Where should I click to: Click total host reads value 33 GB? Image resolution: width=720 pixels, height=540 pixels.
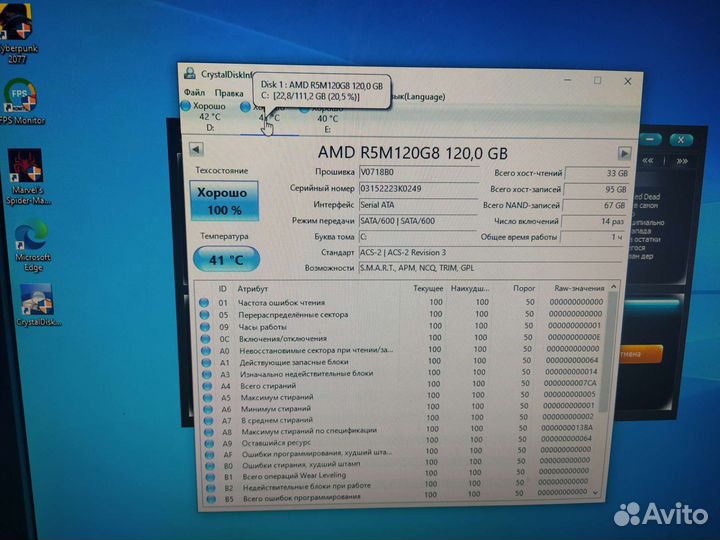(x=597, y=174)
